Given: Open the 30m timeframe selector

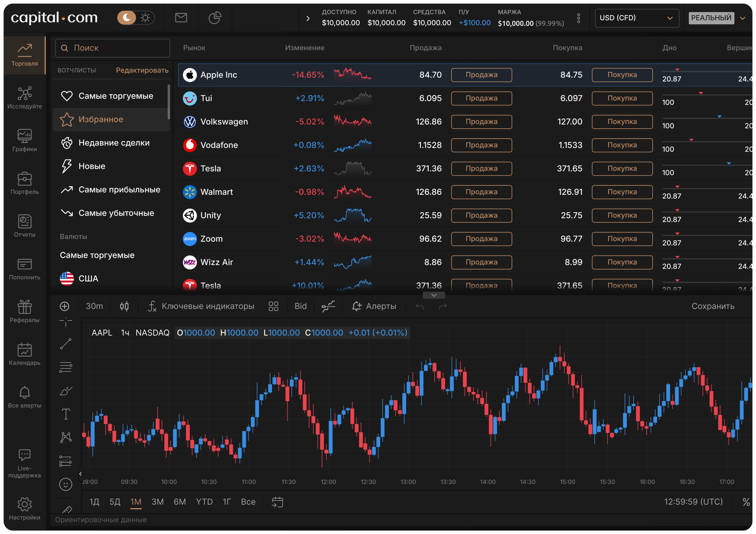Looking at the screenshot, I should click(94, 306).
